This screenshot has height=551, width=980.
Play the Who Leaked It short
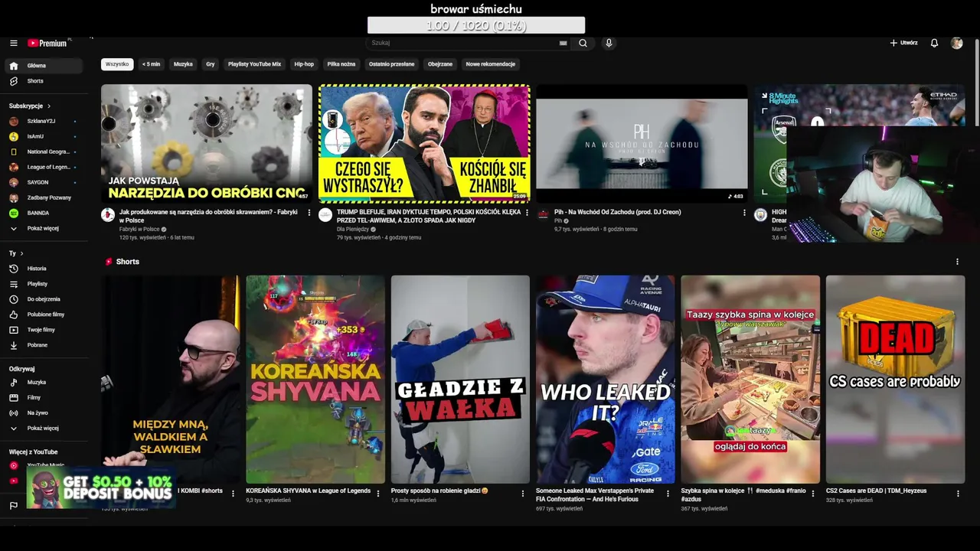point(605,380)
